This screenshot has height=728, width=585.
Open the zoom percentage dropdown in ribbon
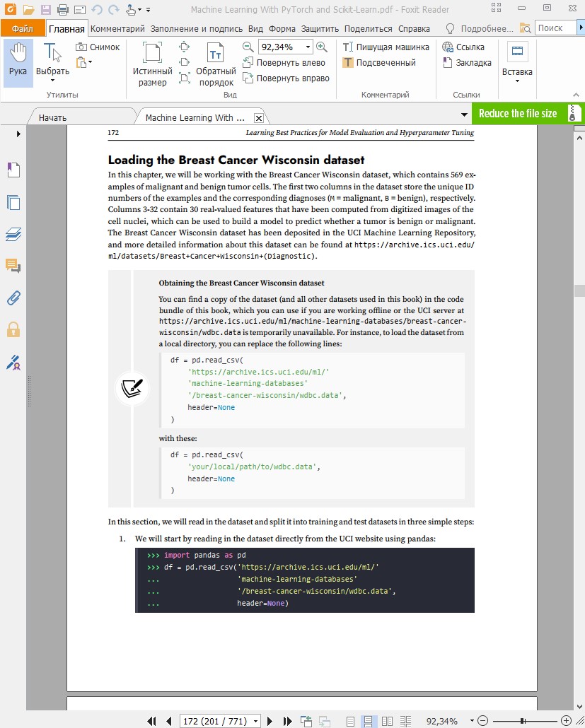coord(308,47)
